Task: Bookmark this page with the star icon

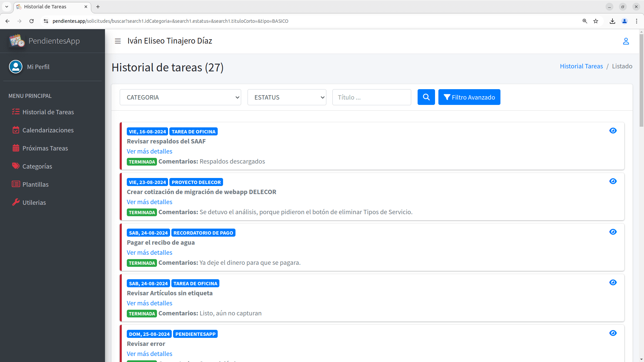Action: pos(596,21)
